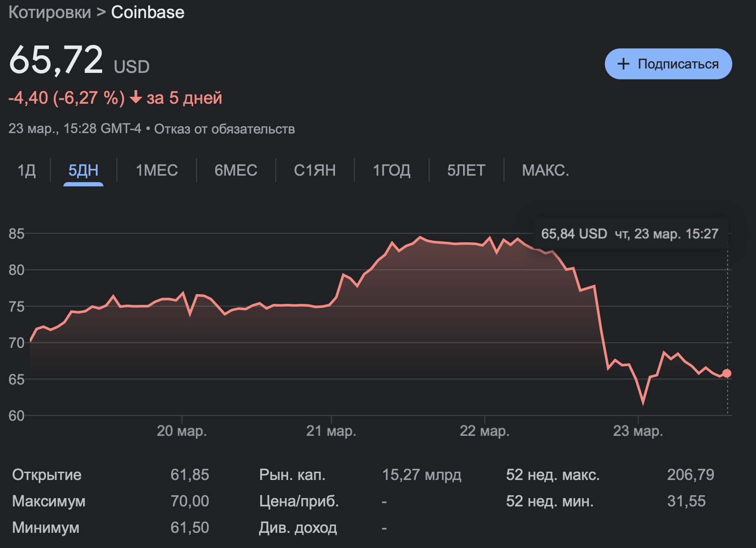Open Отказ от обязательств disclaimer link
Viewport: 756px width, 548px height.
pyautogui.click(x=224, y=129)
